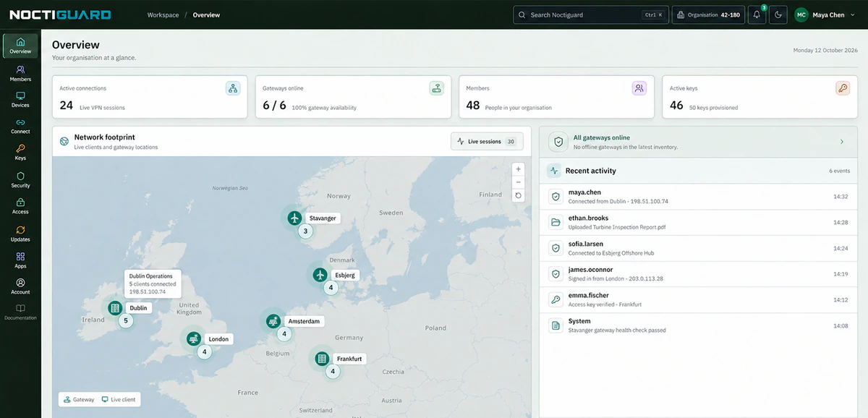The height and width of the screenshot is (418, 868).
Task: Navigate to Security in sidebar
Action: (20, 179)
